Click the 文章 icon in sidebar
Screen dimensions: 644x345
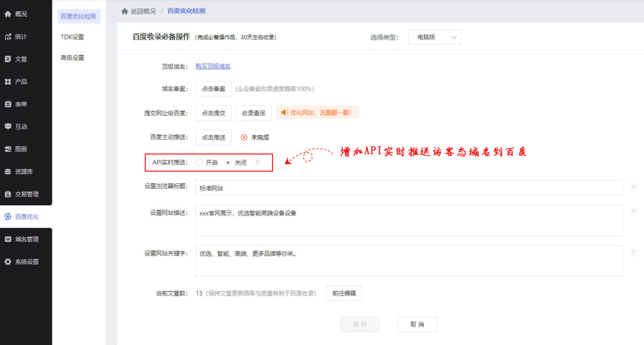click(x=8, y=59)
